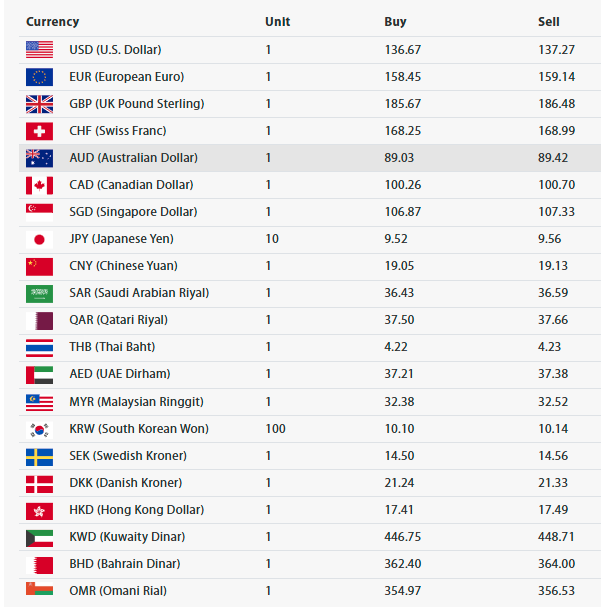Click the European Union flag icon
The image size is (601, 607).
[39, 77]
